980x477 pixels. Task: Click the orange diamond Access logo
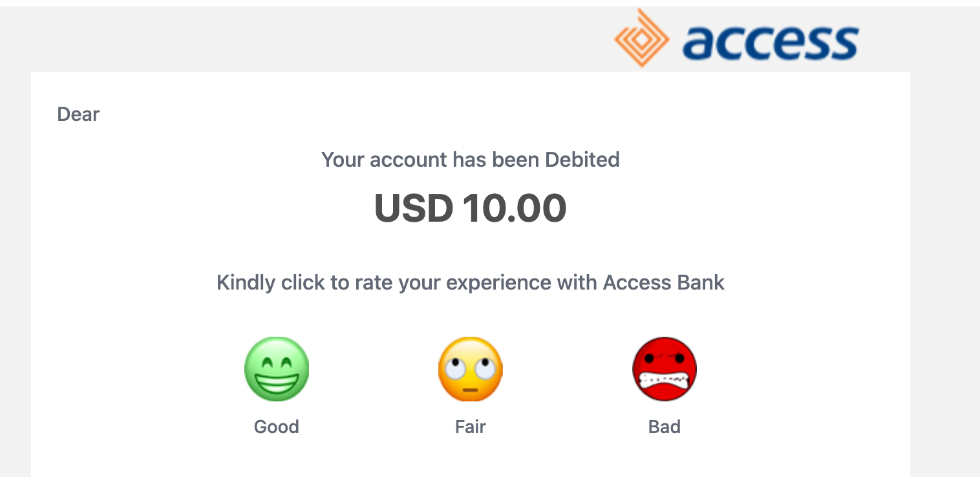pyautogui.click(x=641, y=37)
